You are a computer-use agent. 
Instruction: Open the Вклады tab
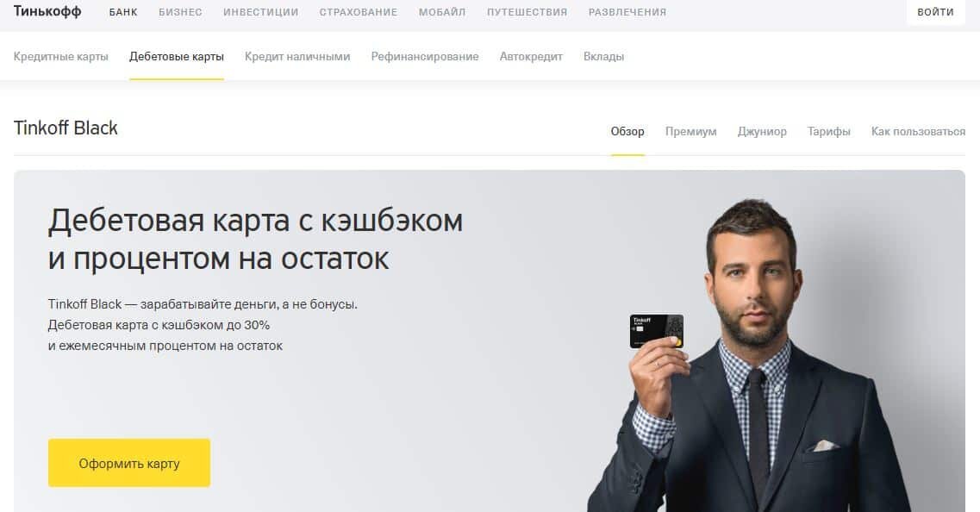point(603,56)
